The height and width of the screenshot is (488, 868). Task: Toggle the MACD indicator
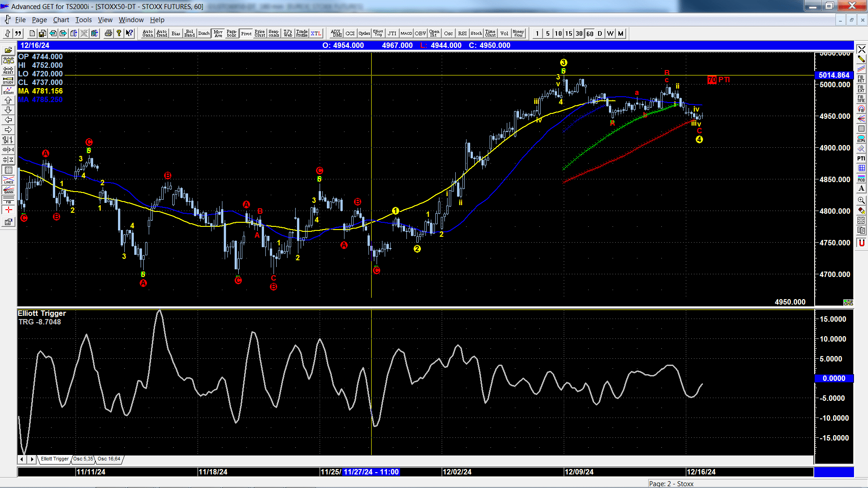[406, 33]
